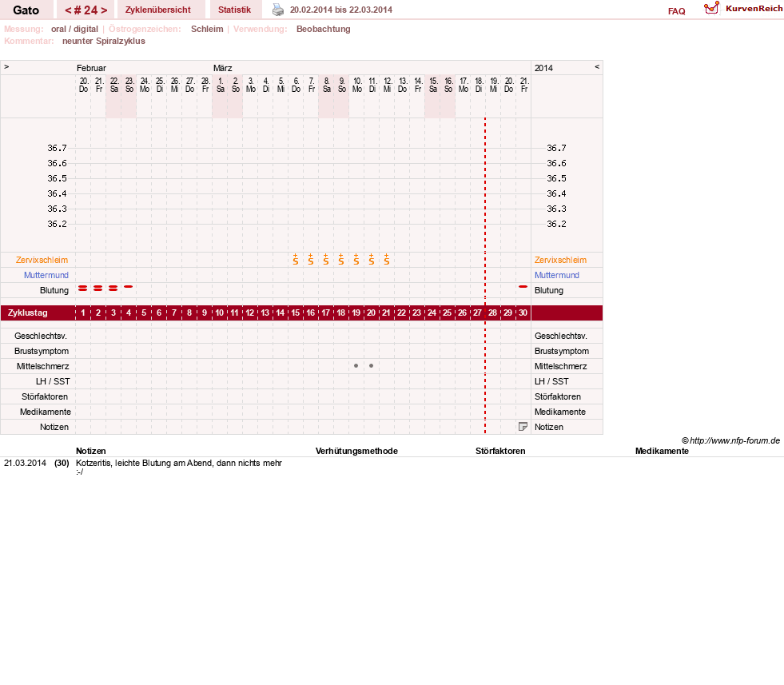Select the Gato user tab
This screenshot has width=784, height=685.
click(x=26, y=10)
